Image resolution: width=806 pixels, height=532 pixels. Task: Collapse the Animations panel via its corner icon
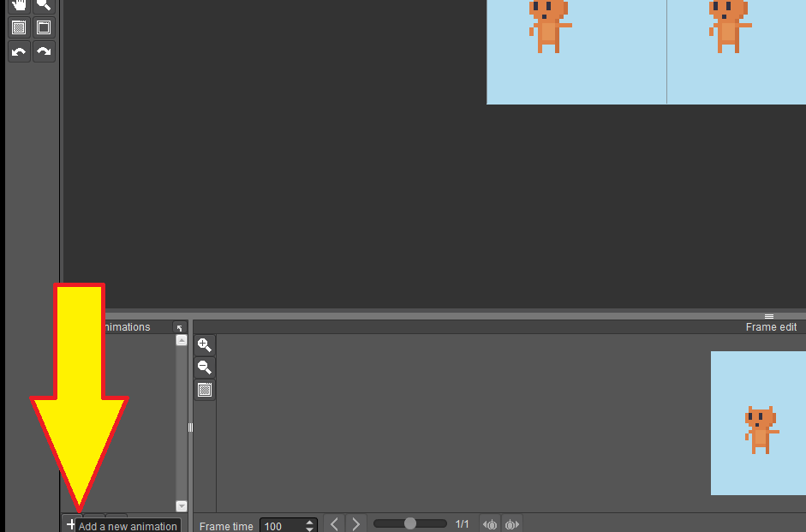click(x=180, y=326)
